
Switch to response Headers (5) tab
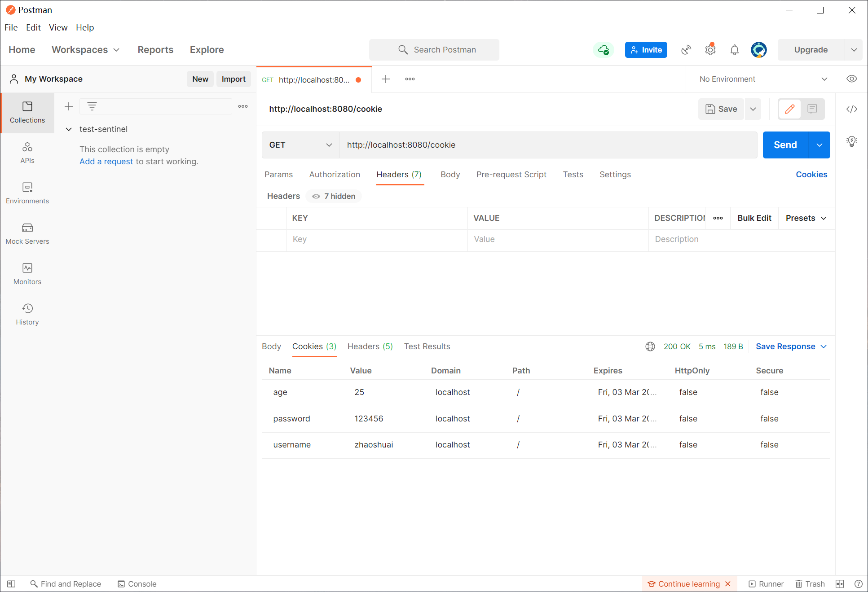tap(370, 346)
